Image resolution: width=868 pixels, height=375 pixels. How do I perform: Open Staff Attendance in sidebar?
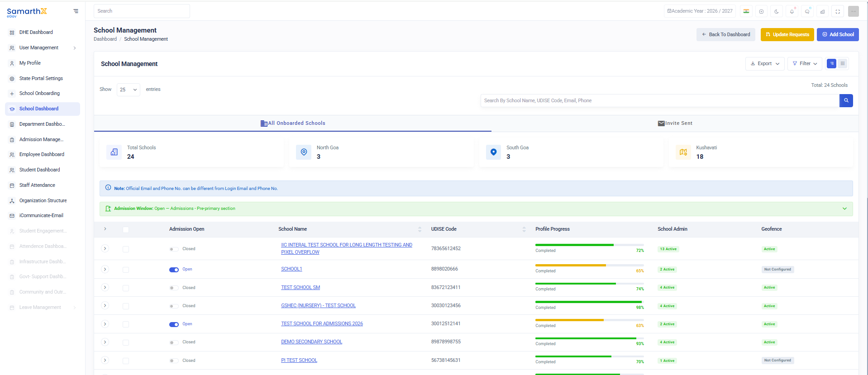tap(37, 185)
